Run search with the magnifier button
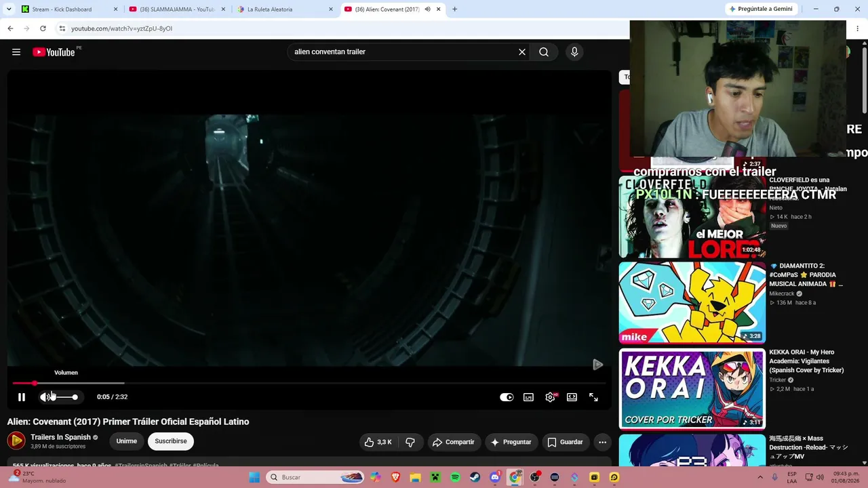The image size is (868, 488). tap(544, 52)
